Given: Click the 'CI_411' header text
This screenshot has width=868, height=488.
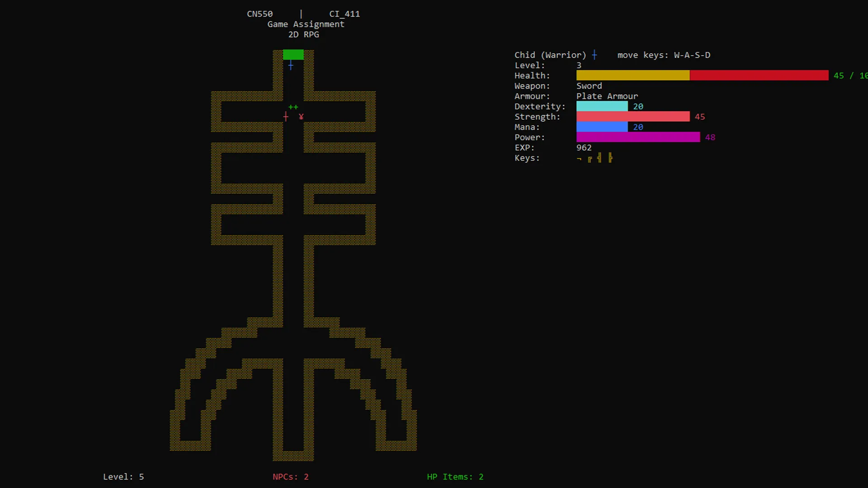Looking at the screenshot, I should pos(344,14).
